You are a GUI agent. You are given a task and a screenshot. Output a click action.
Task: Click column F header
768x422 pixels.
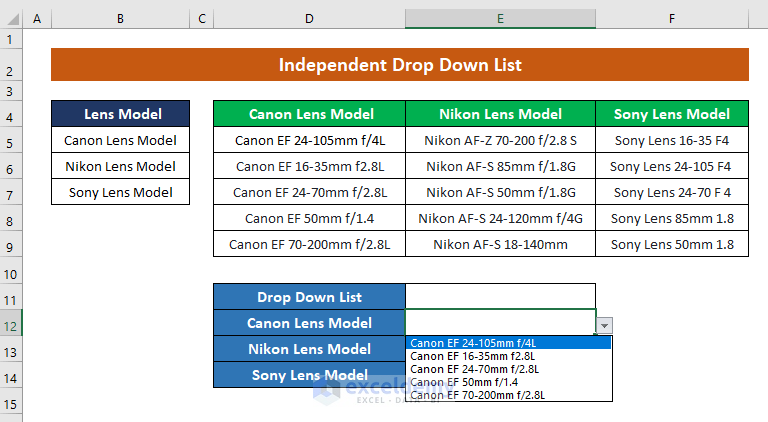click(672, 19)
